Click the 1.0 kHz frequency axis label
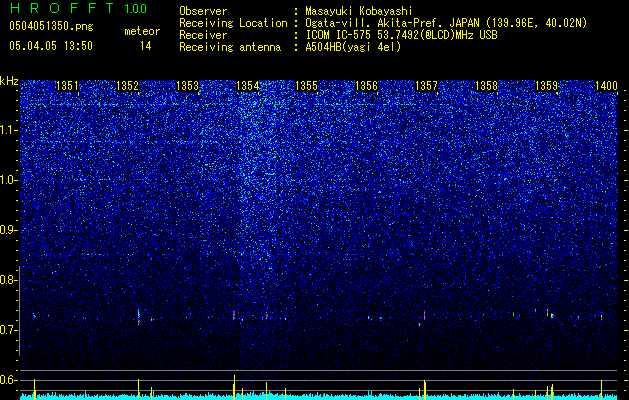 pos(8,180)
